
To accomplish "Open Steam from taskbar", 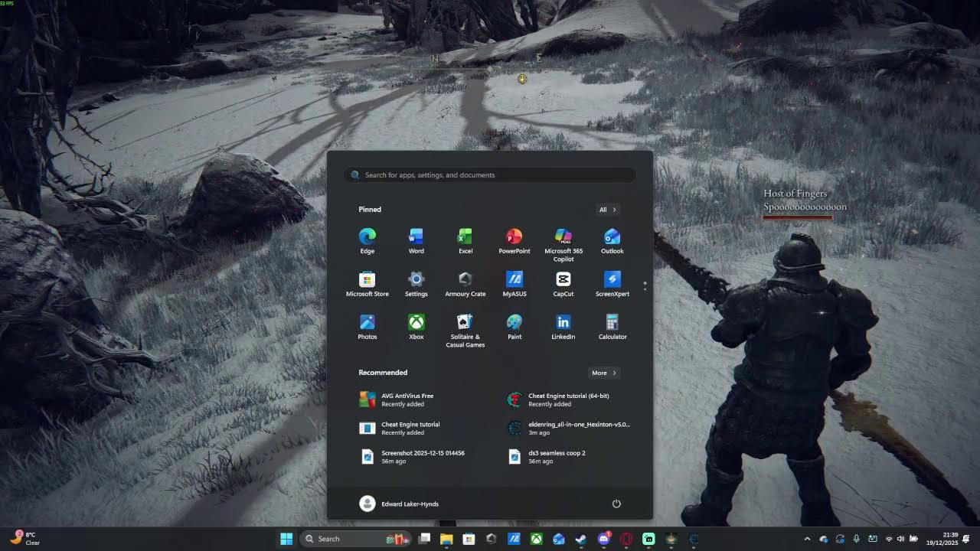I will [x=581, y=539].
